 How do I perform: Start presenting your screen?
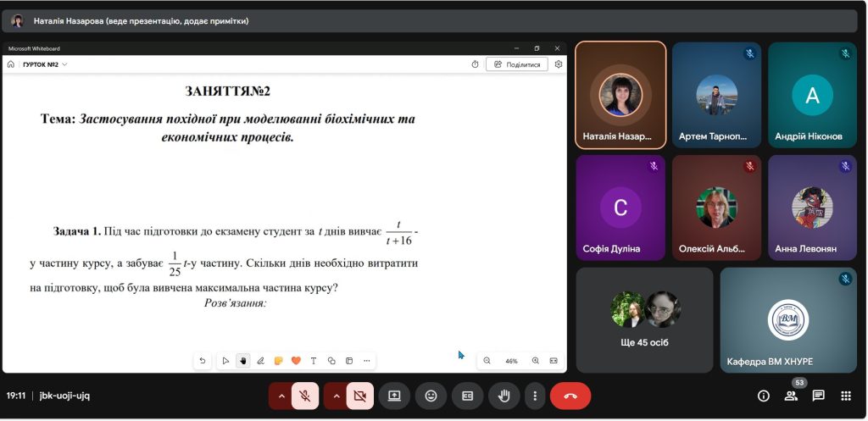[x=394, y=396]
